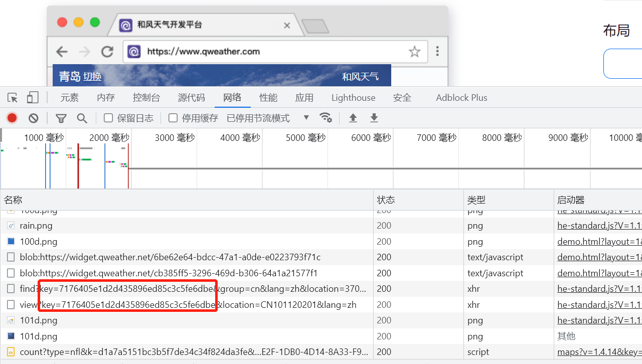Open network conditions Wi-Fi gear icon

[x=326, y=118]
